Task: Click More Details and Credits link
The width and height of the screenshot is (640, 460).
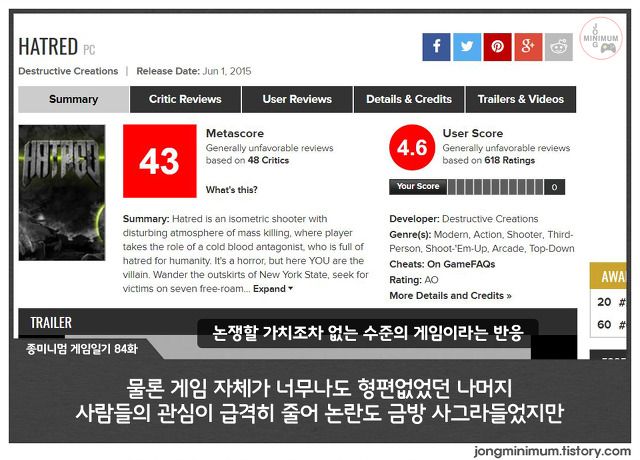Action: click(x=450, y=296)
